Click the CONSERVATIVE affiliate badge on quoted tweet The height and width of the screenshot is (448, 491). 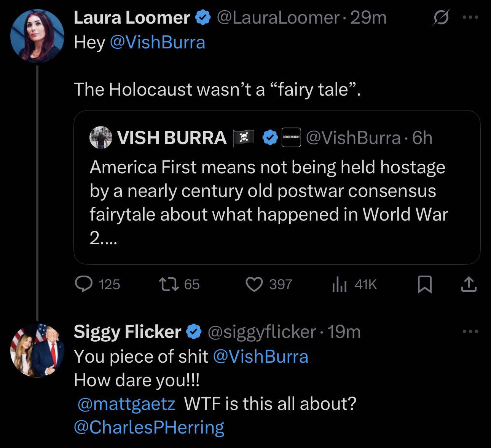[x=291, y=138]
